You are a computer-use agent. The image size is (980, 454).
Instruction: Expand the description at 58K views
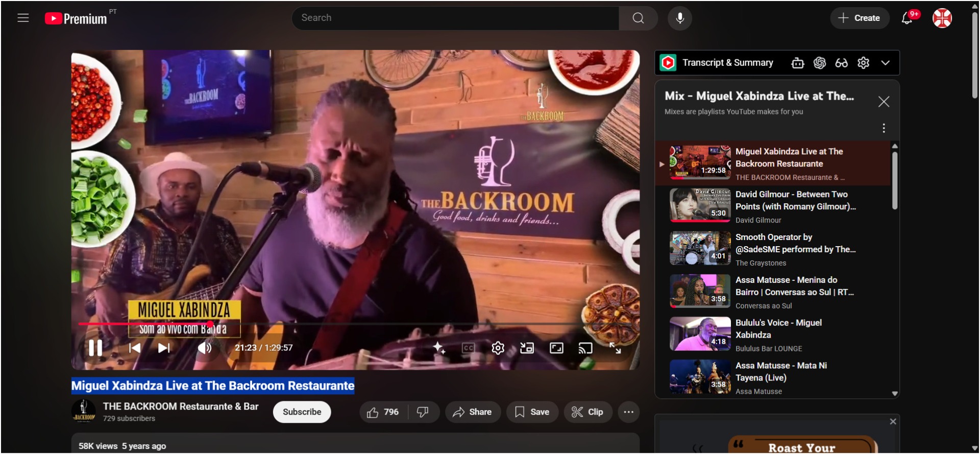[x=355, y=443]
